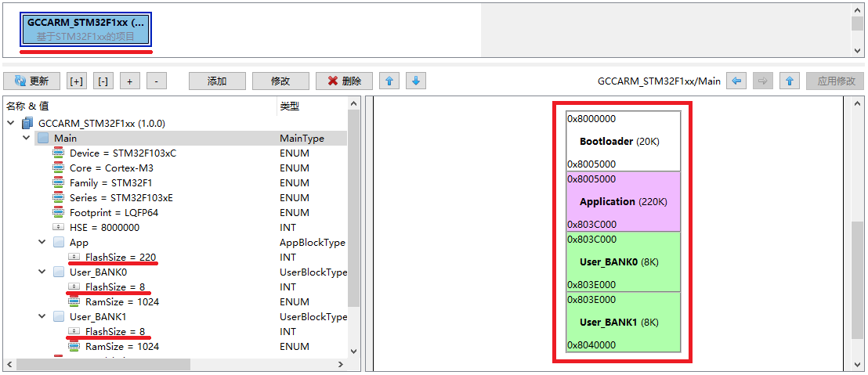Select User_BANK0 RamSize = 1024 entry
Viewport: 868px width, 375px height.
pyautogui.click(x=122, y=302)
